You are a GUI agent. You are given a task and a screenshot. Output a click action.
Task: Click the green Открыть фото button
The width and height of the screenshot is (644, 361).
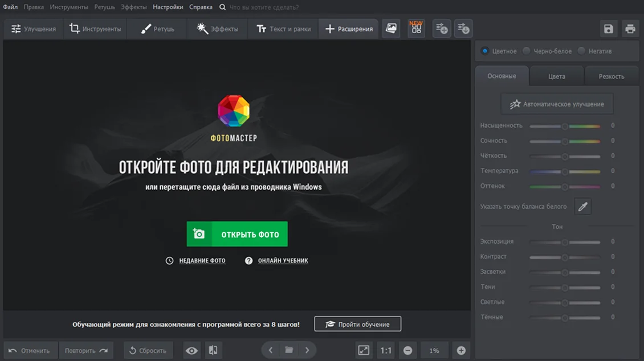[237, 234]
